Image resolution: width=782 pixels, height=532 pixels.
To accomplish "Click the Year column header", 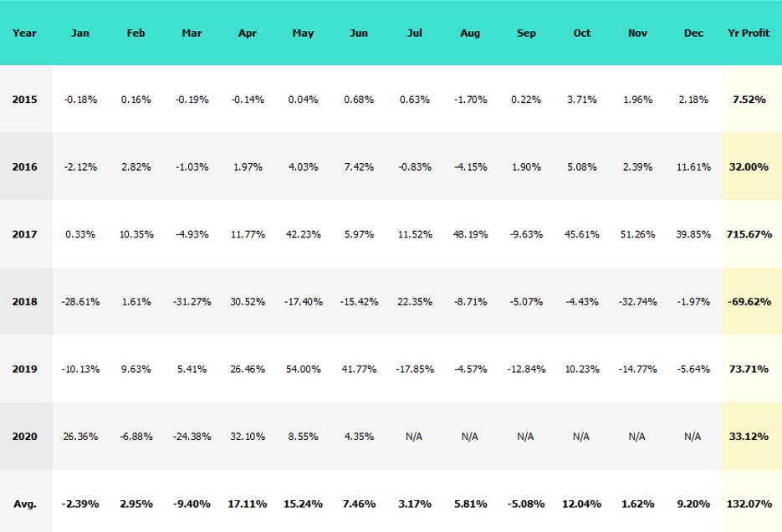I will [x=25, y=33].
